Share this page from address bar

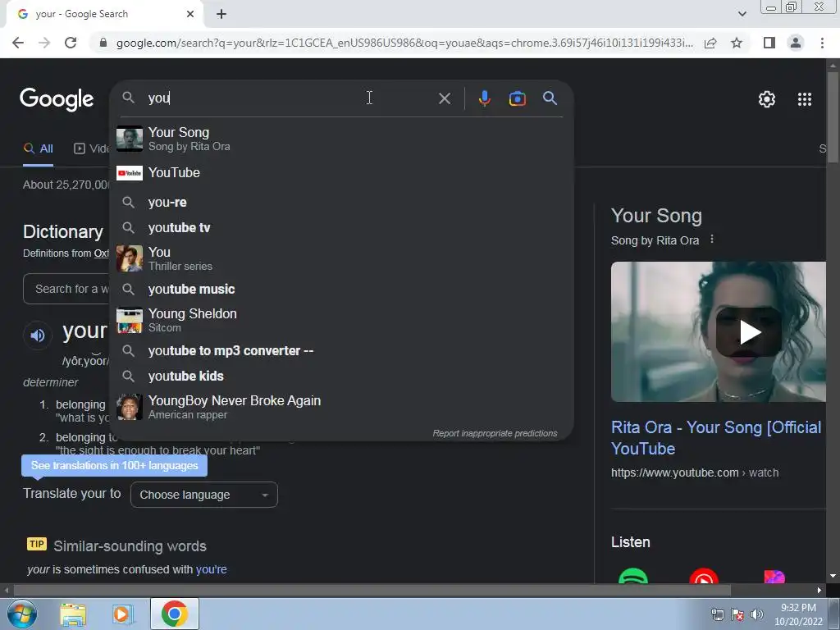(710, 43)
